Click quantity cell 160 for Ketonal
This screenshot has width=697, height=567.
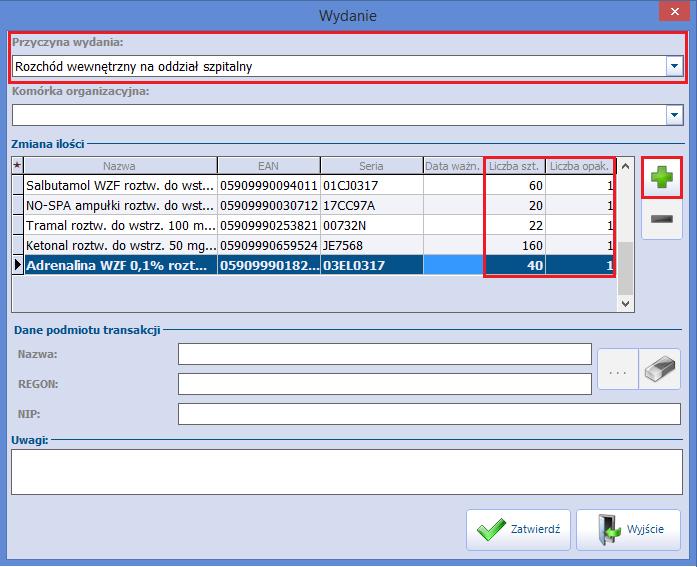515,245
